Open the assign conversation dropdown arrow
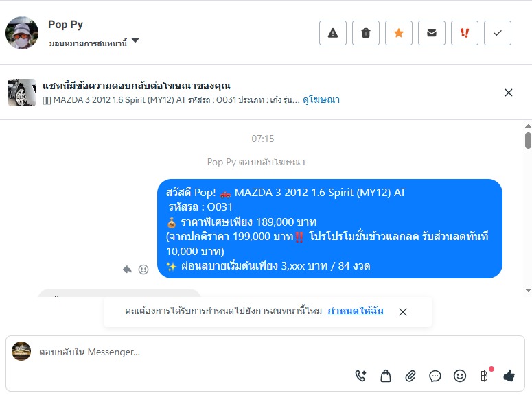 click(x=135, y=40)
